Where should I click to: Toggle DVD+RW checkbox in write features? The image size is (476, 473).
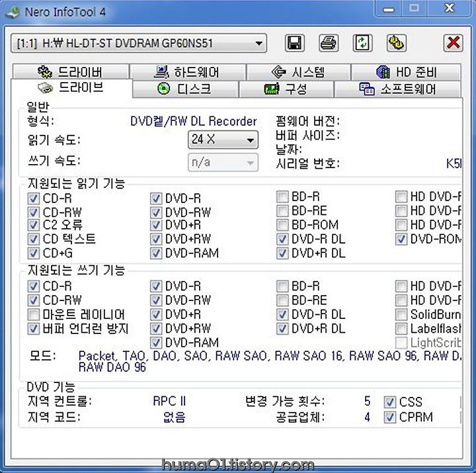(156, 328)
